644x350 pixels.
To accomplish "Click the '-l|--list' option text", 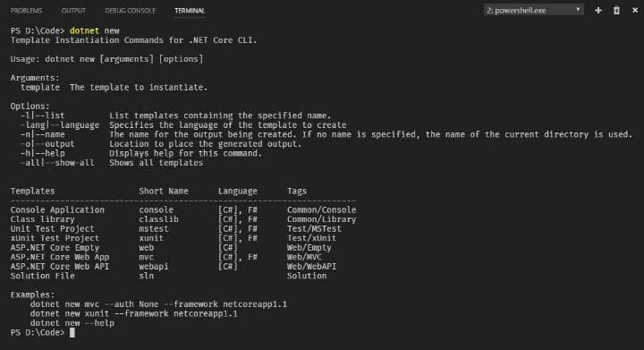I will pos(43,115).
